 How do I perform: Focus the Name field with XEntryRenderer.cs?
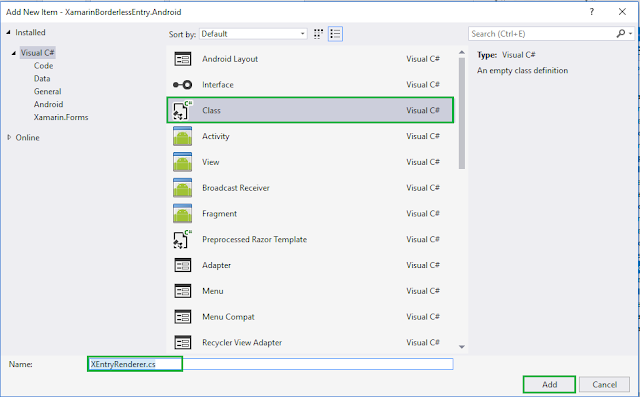point(270,364)
